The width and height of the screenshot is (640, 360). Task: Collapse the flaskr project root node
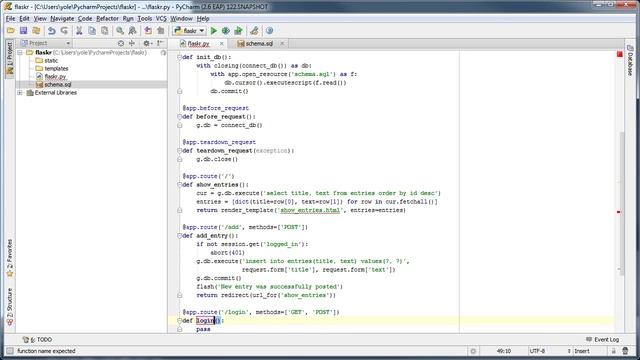tap(20, 53)
